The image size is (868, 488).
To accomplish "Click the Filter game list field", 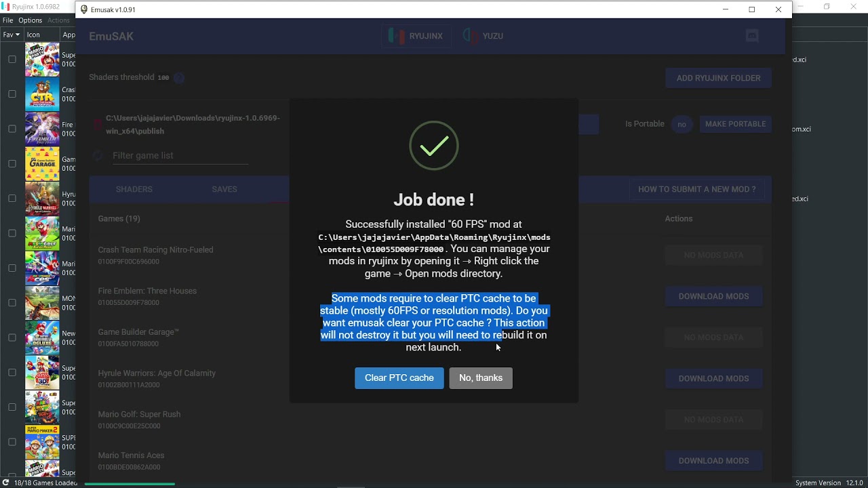I will coord(180,156).
